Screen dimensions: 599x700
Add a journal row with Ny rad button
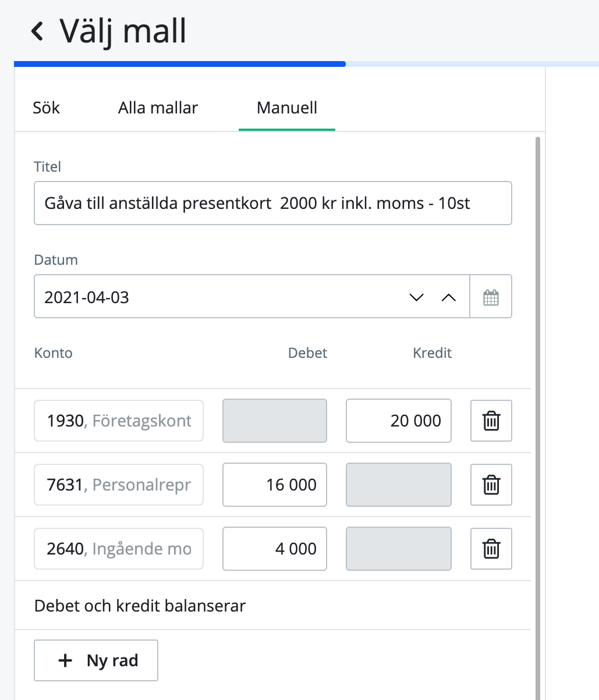(x=95, y=660)
